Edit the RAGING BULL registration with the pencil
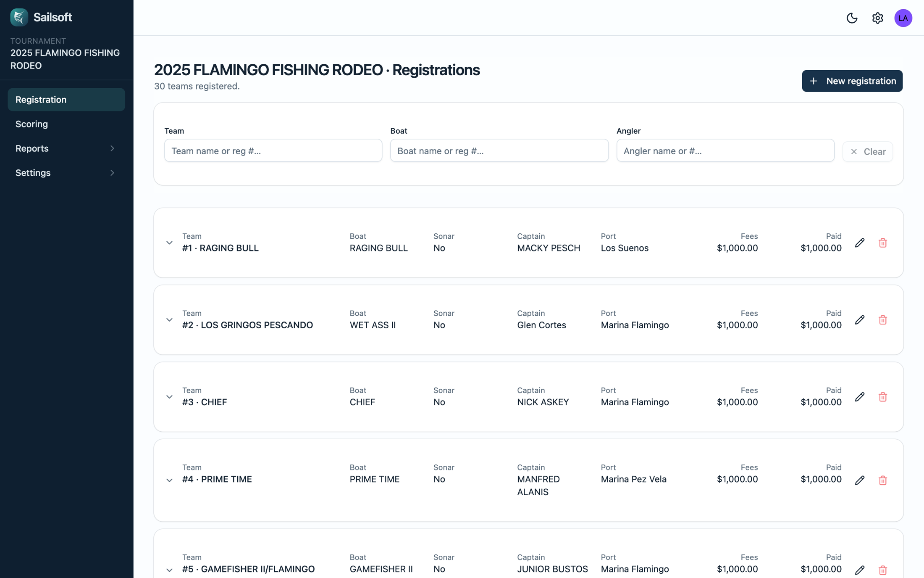Image resolution: width=924 pixels, height=578 pixels. (860, 243)
